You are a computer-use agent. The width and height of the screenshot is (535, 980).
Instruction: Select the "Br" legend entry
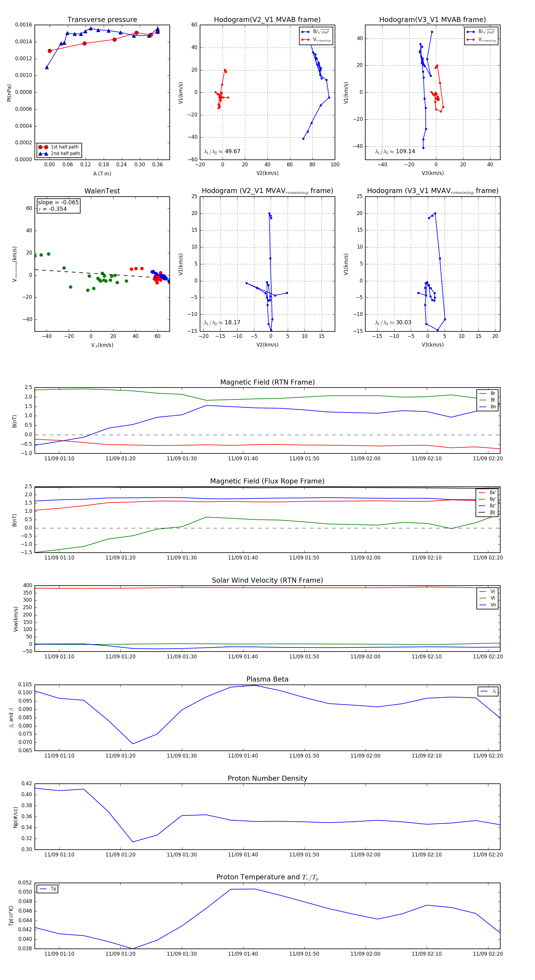coord(488,393)
